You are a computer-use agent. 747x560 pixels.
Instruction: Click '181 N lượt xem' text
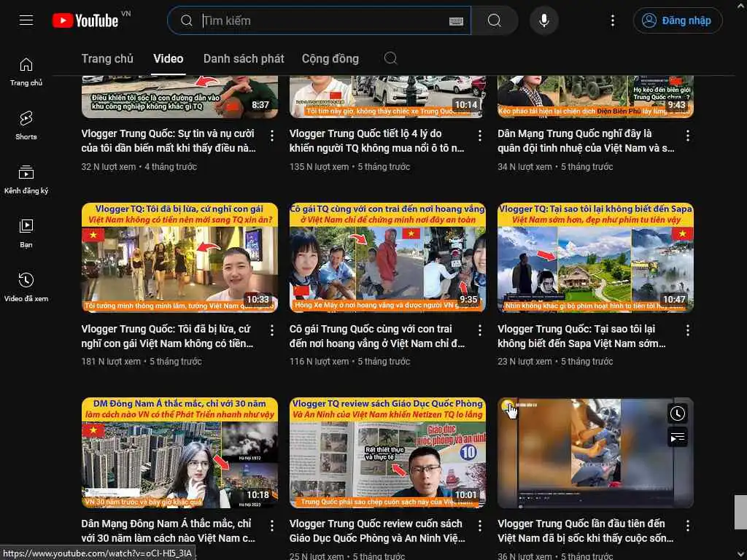[x=111, y=362]
